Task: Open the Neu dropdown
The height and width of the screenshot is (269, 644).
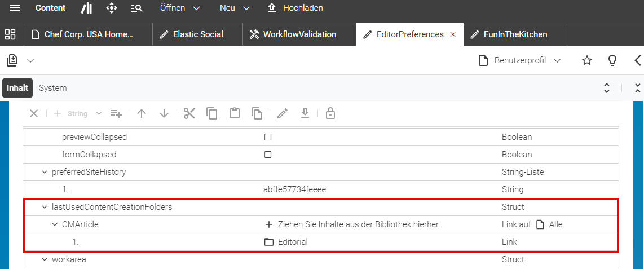Action: click(235, 8)
